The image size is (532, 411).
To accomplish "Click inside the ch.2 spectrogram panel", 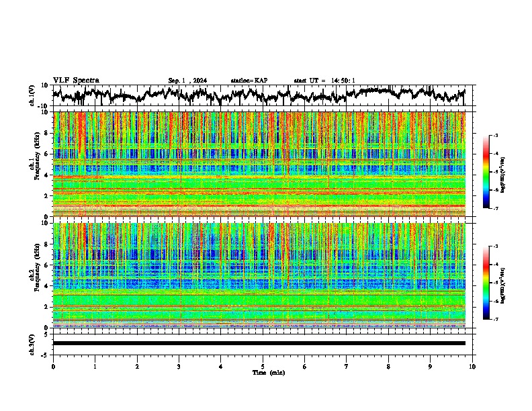I will [x=259, y=275].
